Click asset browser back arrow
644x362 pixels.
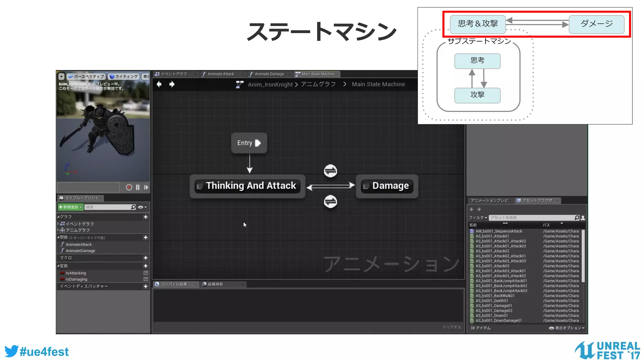[472, 209]
